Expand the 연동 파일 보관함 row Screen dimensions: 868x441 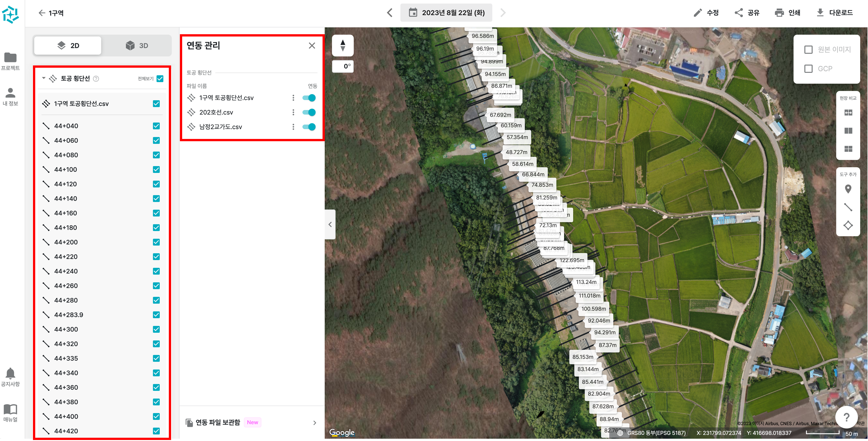(x=314, y=423)
